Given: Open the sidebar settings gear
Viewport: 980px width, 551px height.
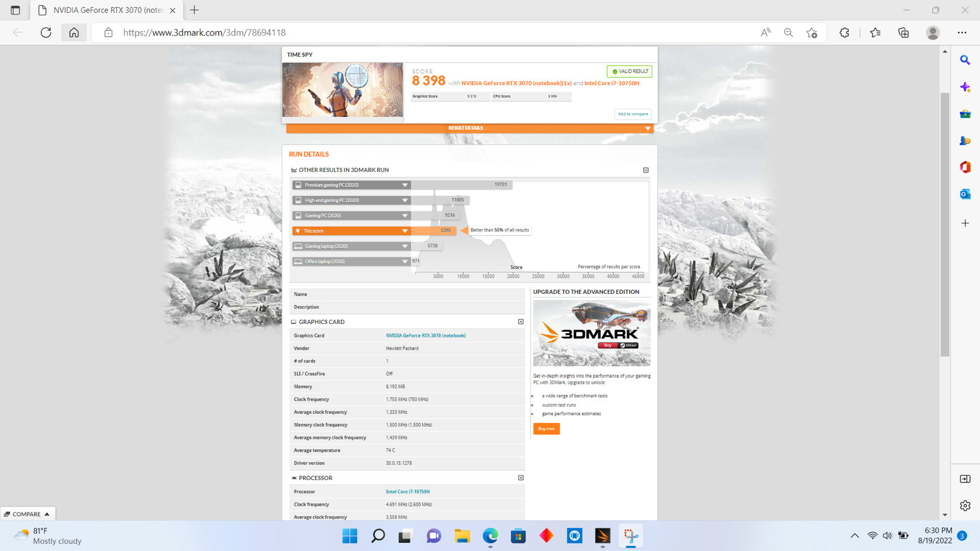Looking at the screenshot, I should [965, 506].
